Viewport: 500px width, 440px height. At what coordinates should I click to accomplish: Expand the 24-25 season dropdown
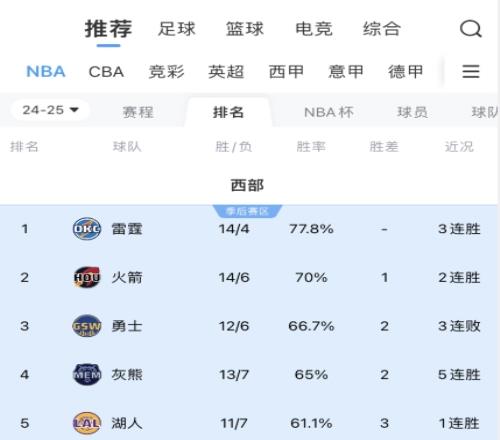(x=50, y=110)
